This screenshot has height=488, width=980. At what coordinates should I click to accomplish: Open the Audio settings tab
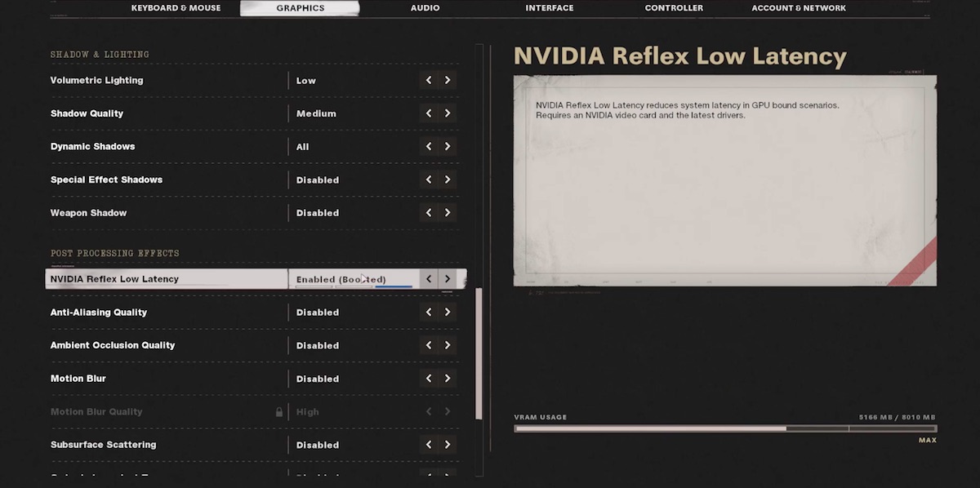tap(425, 8)
